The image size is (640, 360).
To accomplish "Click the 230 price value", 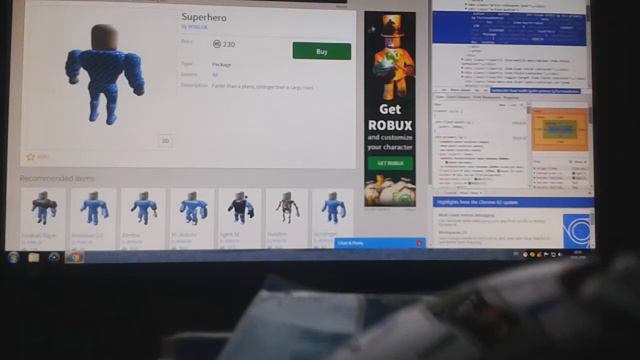I will (229, 44).
